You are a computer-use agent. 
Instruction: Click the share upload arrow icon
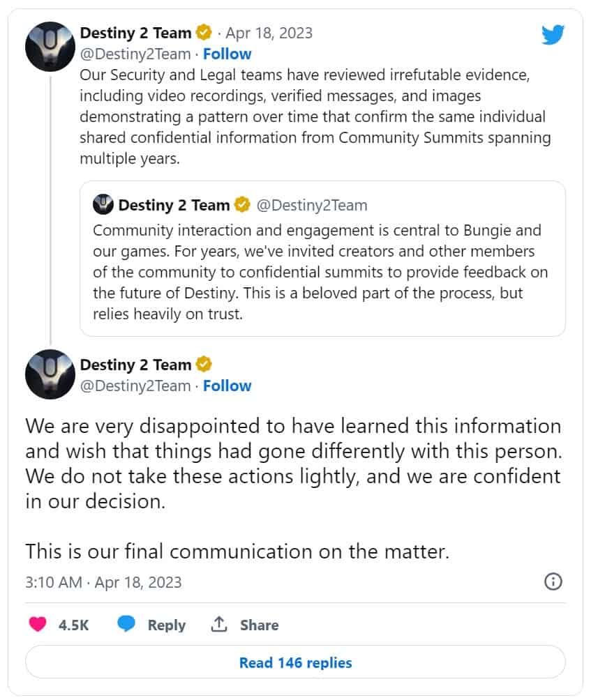pos(219,625)
